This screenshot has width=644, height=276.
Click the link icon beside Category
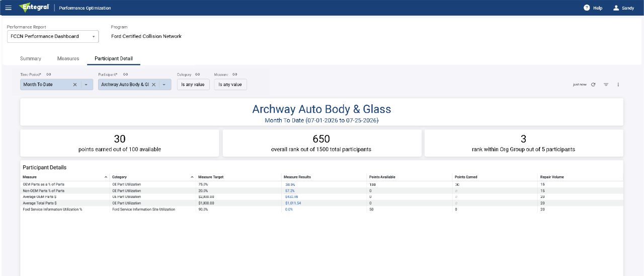[x=198, y=75]
